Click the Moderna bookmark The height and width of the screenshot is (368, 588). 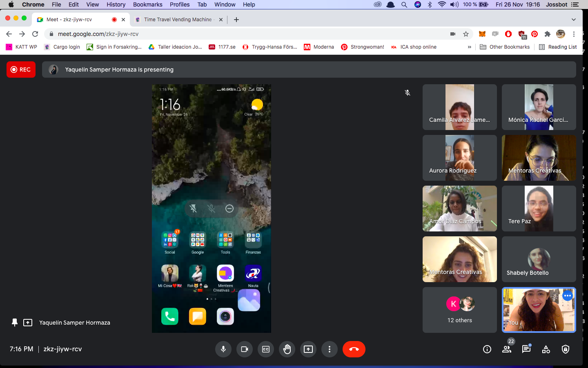tap(319, 47)
